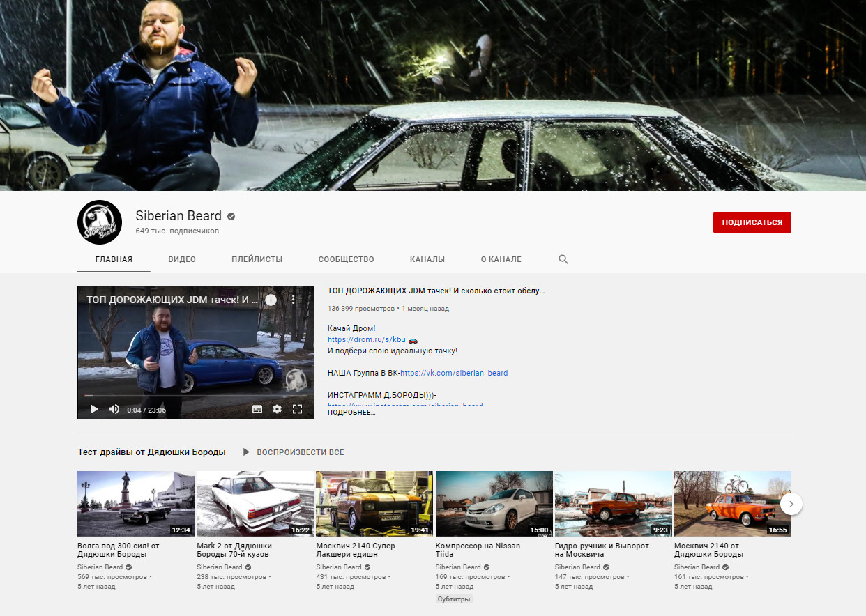Click the Siberian Beard channel avatar
866x616 pixels.
tap(100, 222)
